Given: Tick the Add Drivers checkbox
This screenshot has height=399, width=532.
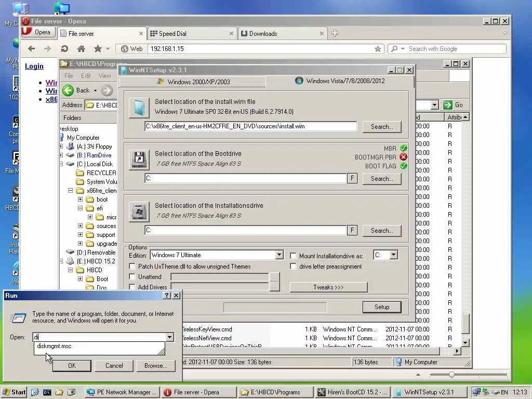Looking at the screenshot, I should [x=132, y=287].
